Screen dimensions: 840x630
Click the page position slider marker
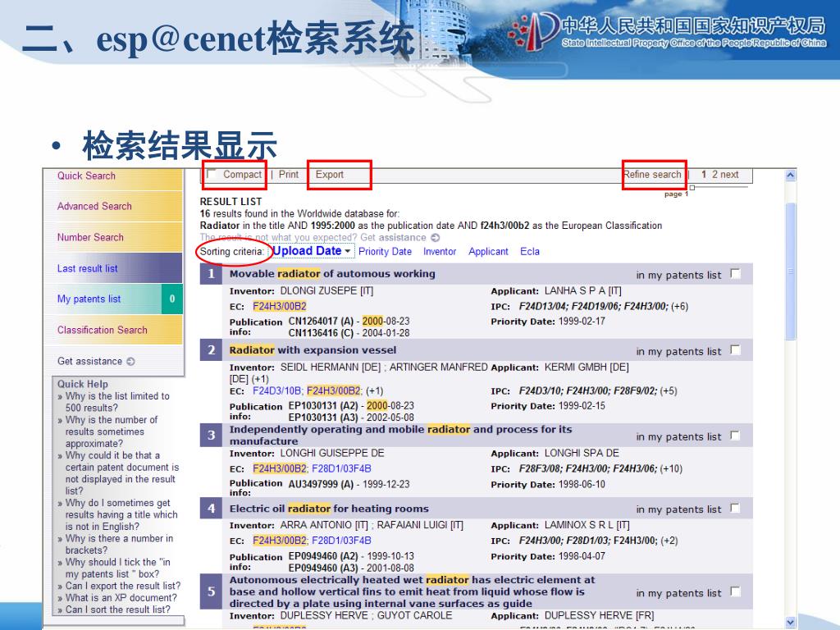tap(692, 188)
